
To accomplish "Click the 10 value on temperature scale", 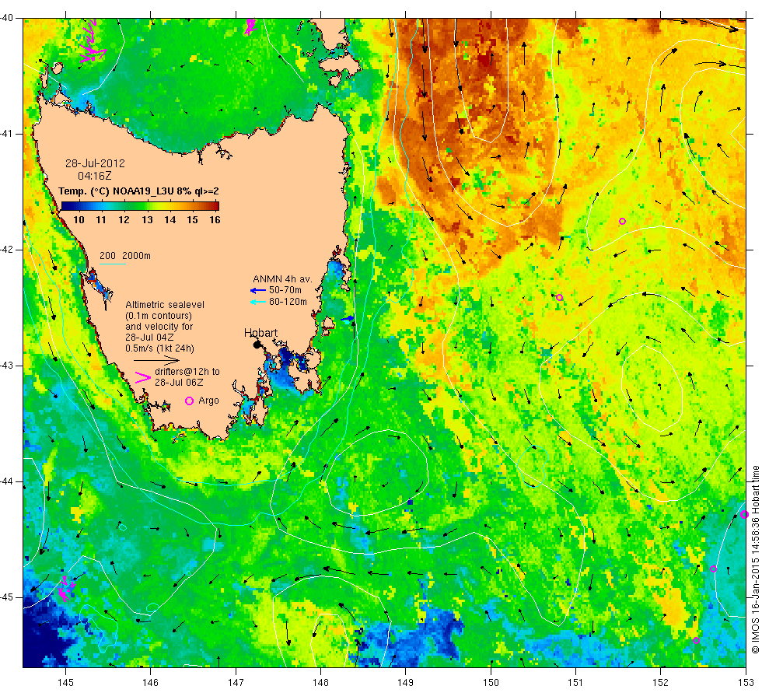I will (x=79, y=219).
